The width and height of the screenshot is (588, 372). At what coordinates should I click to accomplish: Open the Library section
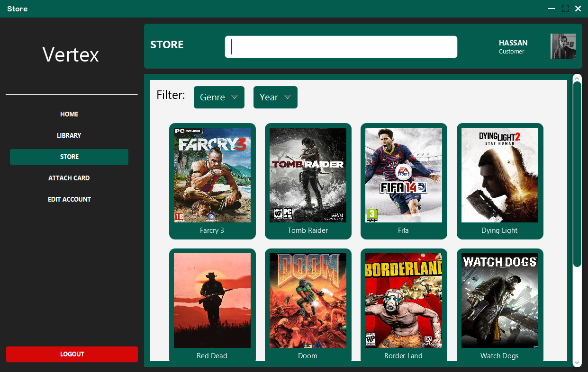click(69, 135)
